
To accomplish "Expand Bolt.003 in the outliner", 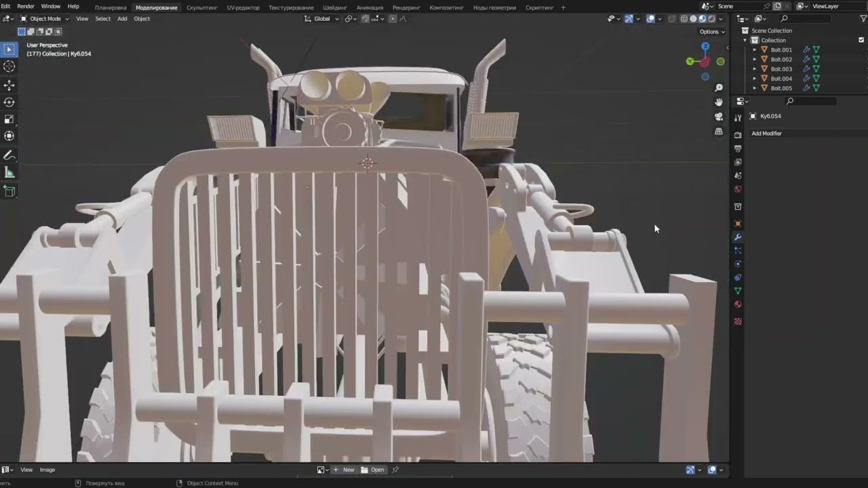I will [755, 68].
